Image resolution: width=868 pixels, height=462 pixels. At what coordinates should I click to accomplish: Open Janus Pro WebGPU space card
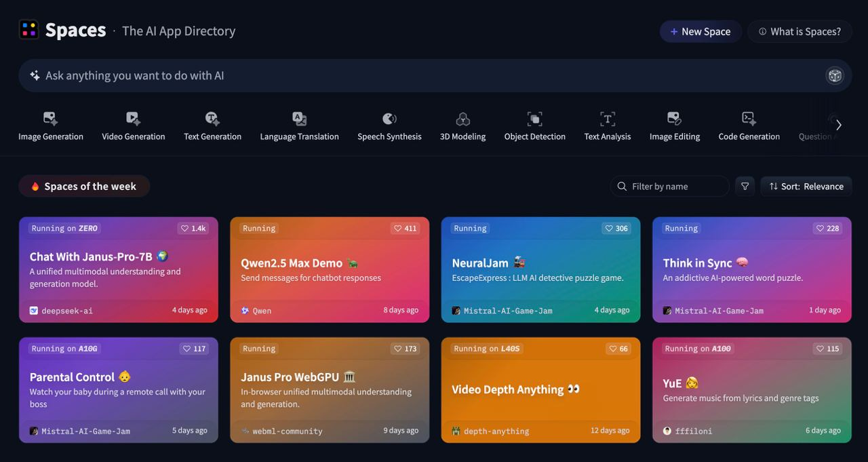(330, 390)
